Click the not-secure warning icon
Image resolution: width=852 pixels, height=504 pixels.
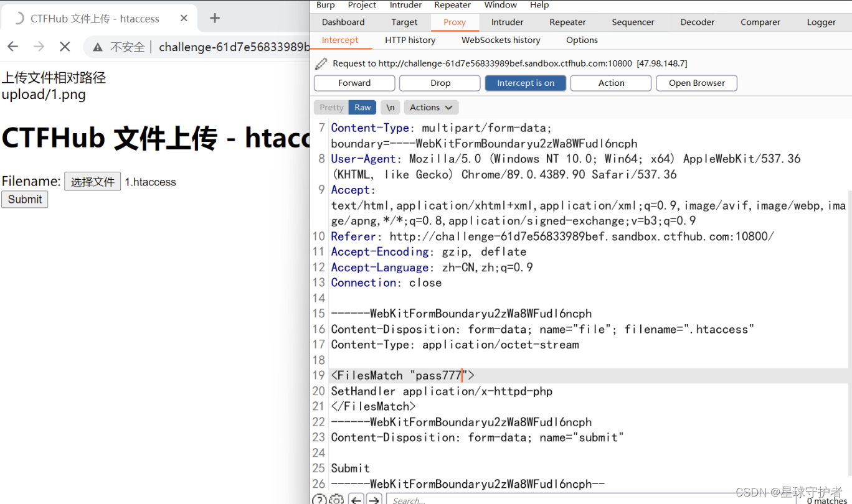(98, 47)
